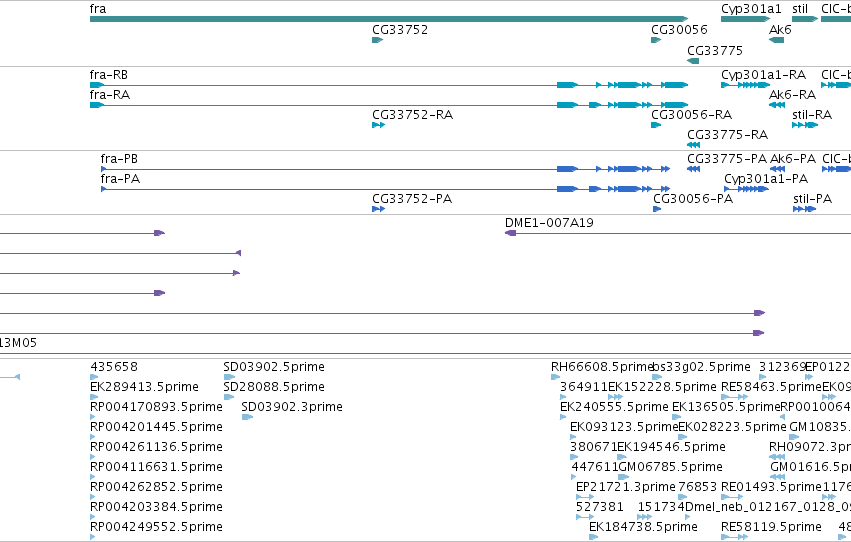
Task: Open EST EK289413.5prime
Action: click(144, 387)
